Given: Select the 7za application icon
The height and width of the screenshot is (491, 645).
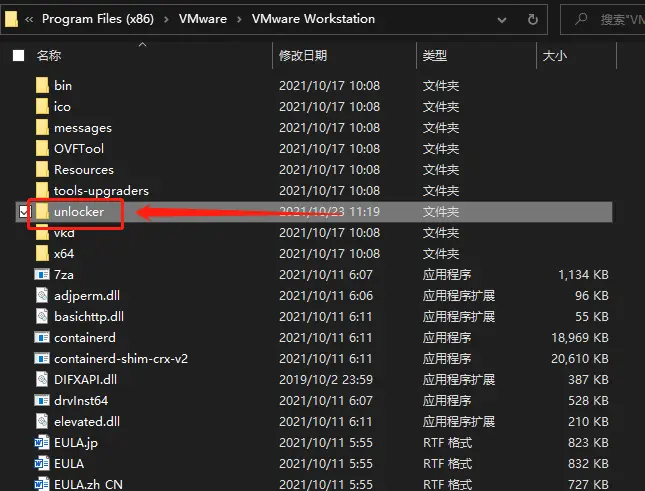Looking at the screenshot, I should pos(42,274).
